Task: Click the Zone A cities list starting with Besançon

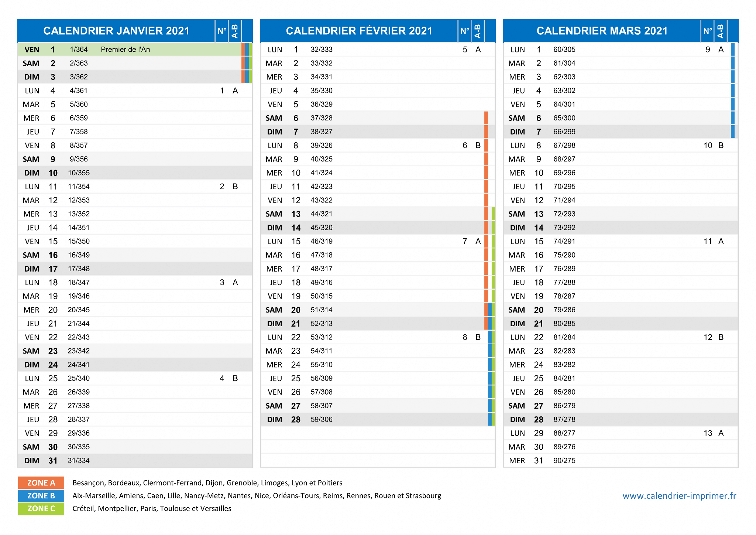Action: (207, 483)
